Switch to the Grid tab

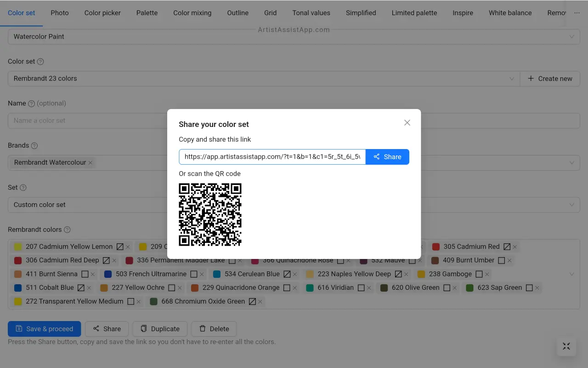point(270,13)
